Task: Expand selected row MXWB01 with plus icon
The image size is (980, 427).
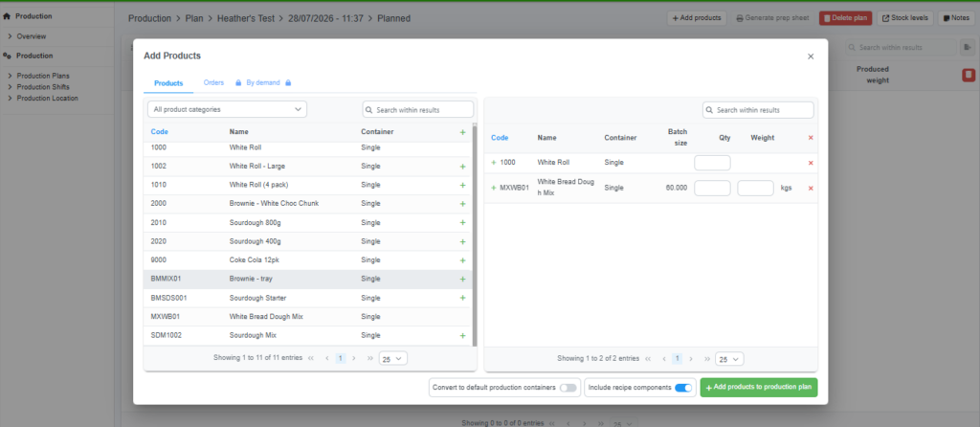Action: [x=493, y=187]
